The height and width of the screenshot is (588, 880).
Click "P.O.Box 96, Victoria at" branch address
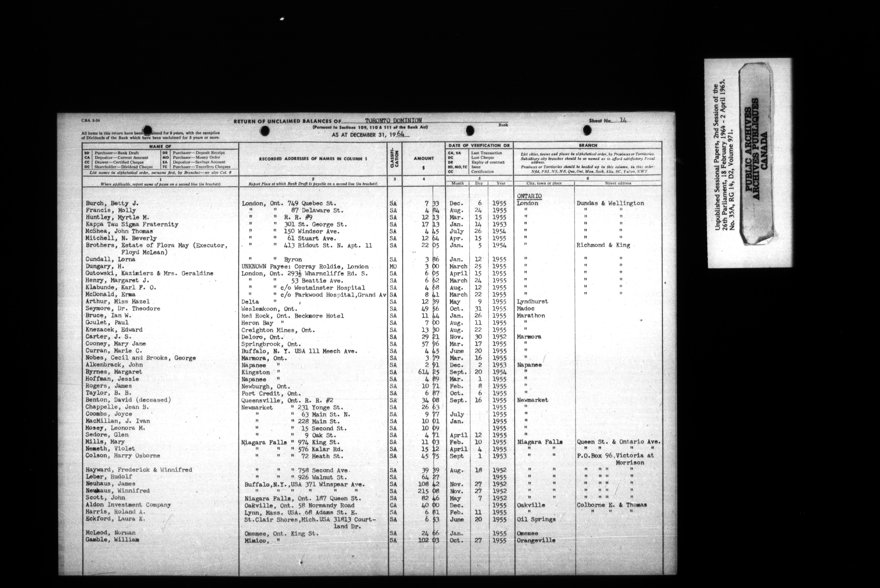615,456
